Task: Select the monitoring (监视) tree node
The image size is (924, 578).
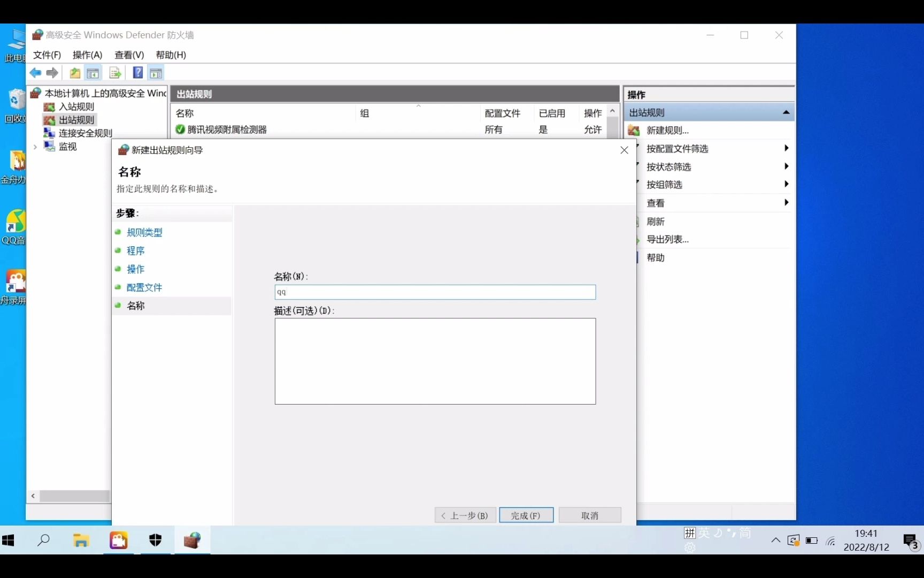Action: tap(68, 147)
